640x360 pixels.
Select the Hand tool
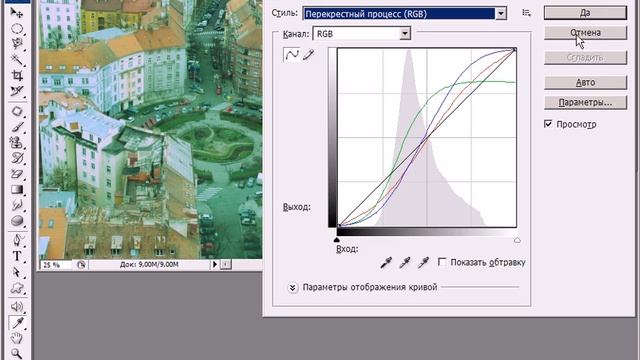pyautogui.click(x=17, y=338)
